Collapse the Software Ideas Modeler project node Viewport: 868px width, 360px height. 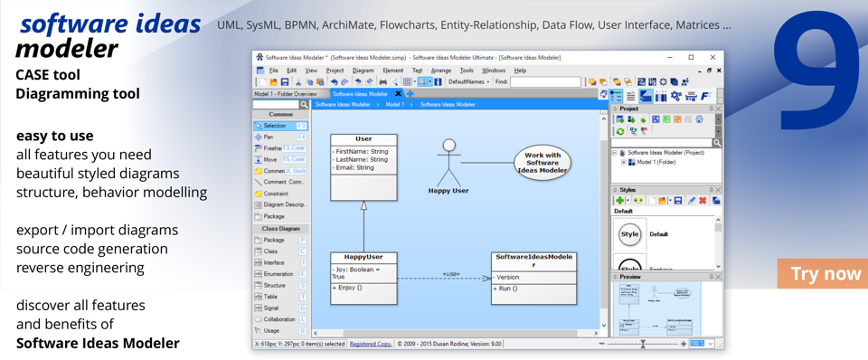pyautogui.click(x=615, y=152)
